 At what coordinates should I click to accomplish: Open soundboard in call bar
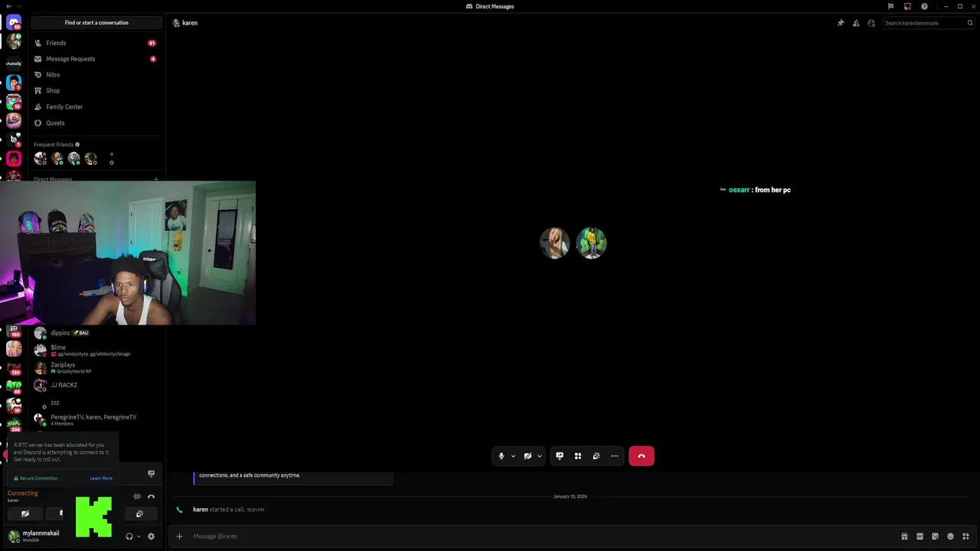pyautogui.click(x=596, y=456)
